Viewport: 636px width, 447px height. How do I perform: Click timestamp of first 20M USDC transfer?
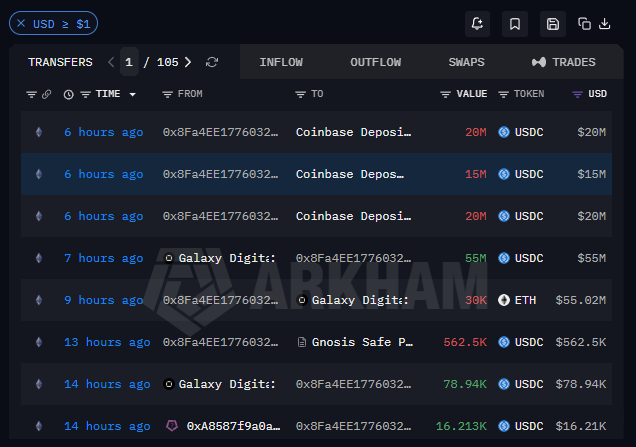click(x=103, y=132)
